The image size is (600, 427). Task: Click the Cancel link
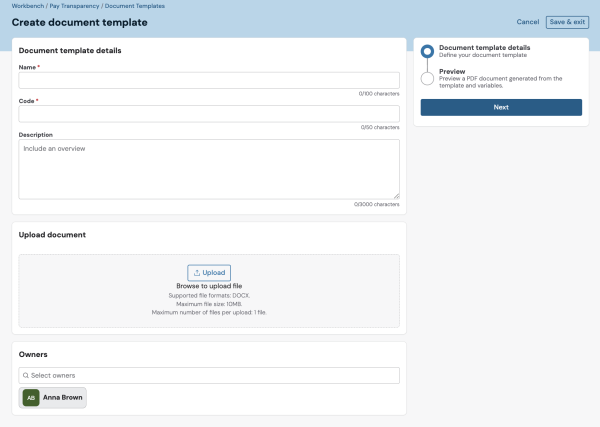point(527,21)
